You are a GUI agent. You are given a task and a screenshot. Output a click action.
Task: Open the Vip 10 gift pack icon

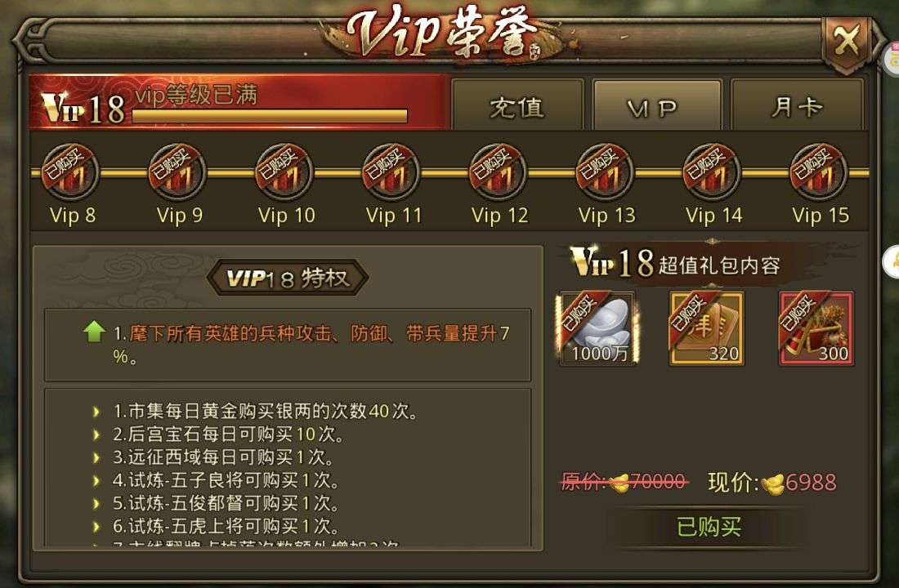[284, 172]
